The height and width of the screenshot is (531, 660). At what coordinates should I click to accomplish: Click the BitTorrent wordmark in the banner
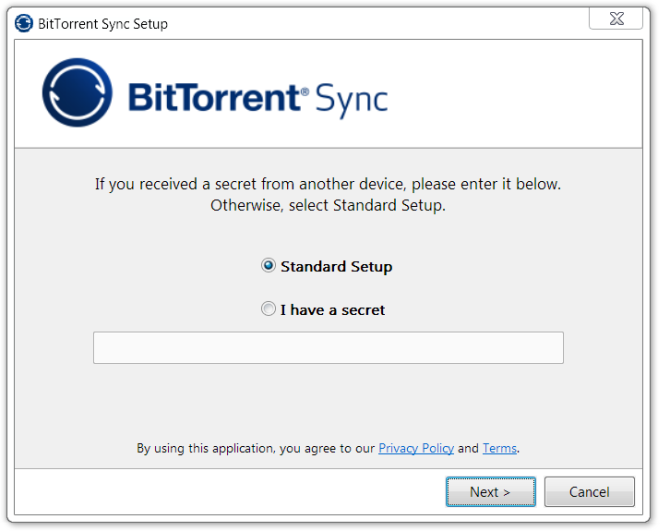click(x=214, y=97)
